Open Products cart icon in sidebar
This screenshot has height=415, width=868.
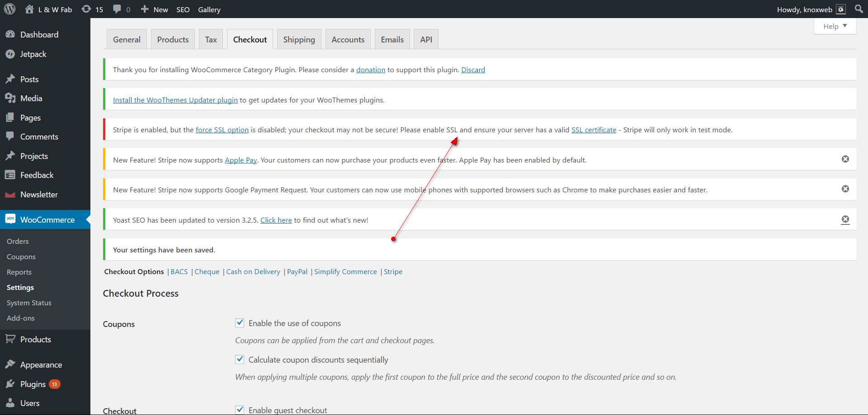coord(10,339)
